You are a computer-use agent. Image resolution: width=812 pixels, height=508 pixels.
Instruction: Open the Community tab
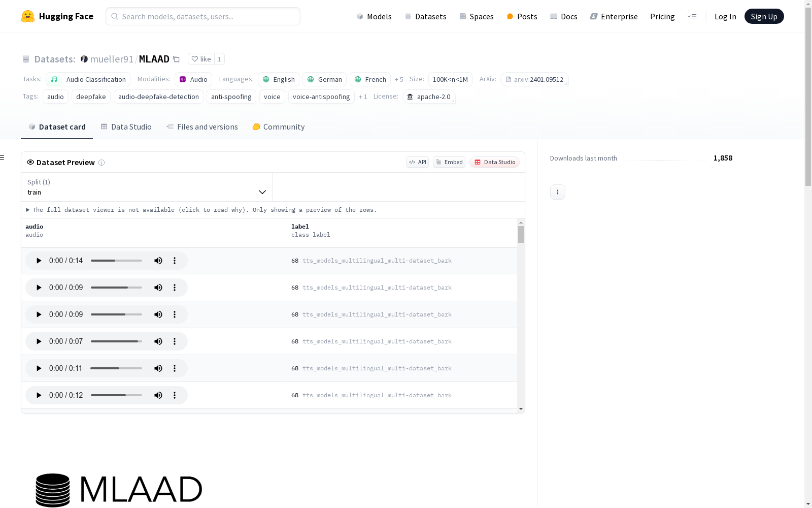tap(279, 127)
